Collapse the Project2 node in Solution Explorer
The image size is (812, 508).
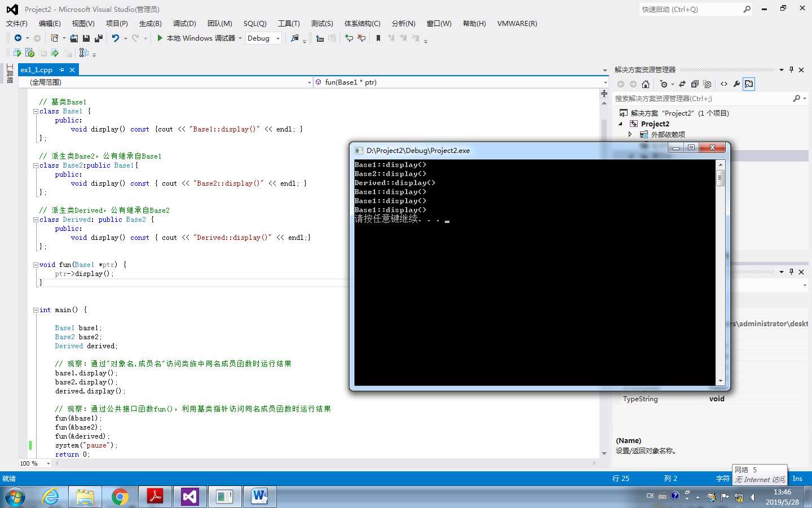[x=621, y=124]
